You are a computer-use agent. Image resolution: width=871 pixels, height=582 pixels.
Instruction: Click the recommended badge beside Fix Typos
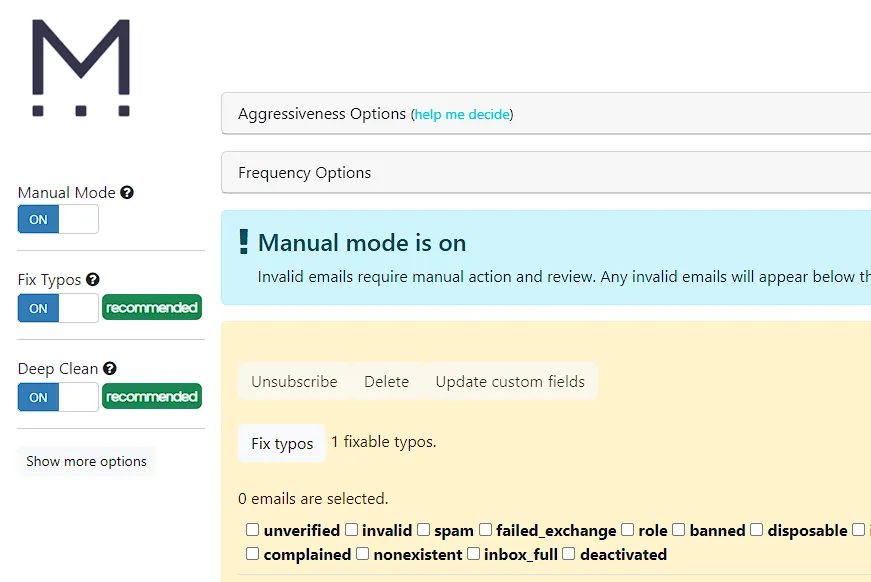(x=152, y=308)
